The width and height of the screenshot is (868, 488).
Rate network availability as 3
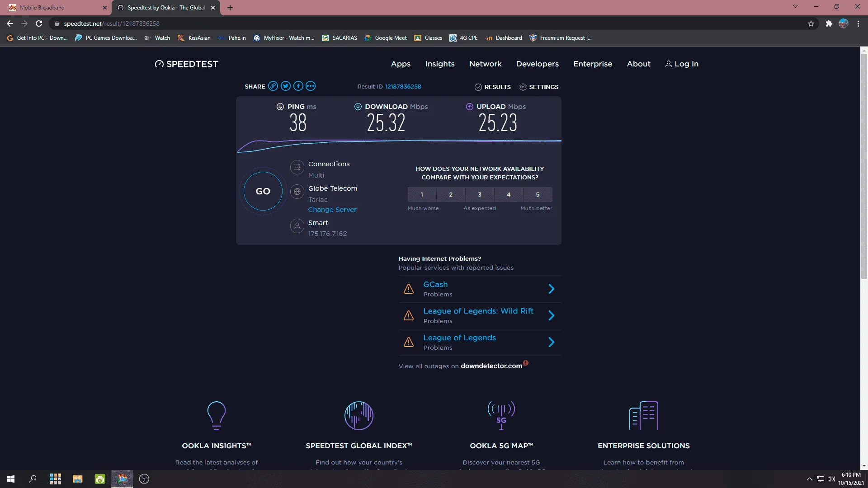(480, 195)
